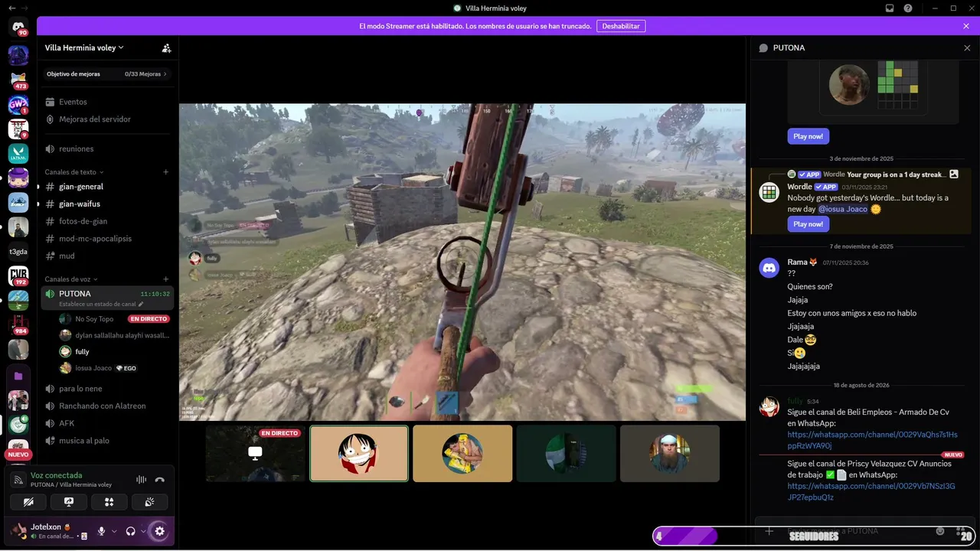
Task: Open Villa Herminia voley server menu
Action: pos(84,47)
